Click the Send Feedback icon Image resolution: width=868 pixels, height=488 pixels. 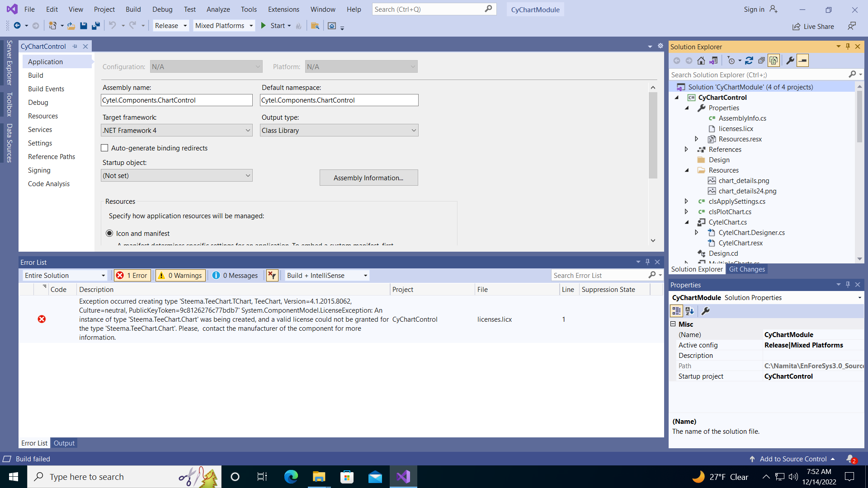(852, 26)
